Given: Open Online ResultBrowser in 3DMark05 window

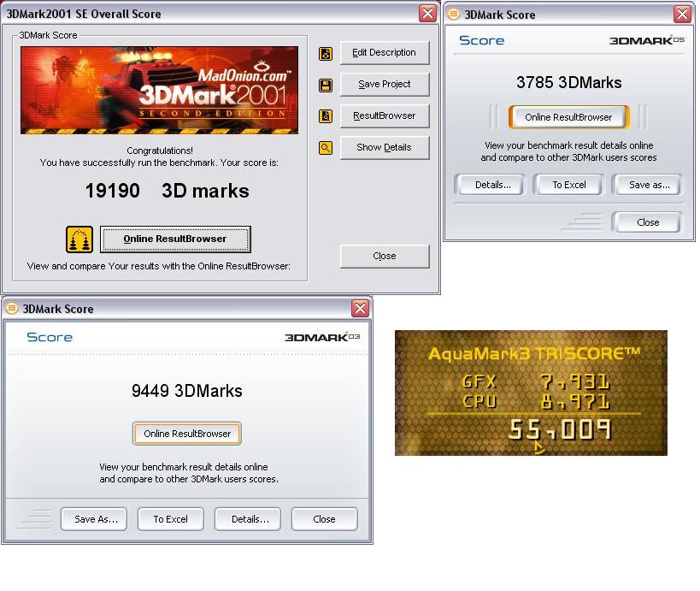Looking at the screenshot, I should coord(568,117).
